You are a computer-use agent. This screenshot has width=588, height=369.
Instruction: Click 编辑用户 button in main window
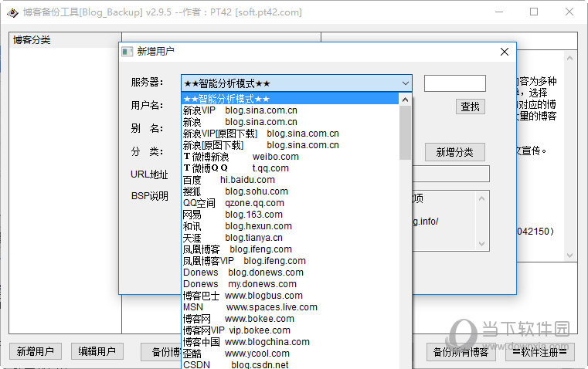click(97, 351)
